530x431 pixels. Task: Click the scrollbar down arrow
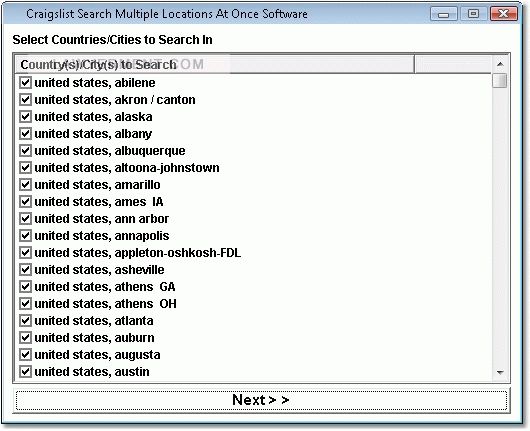pyautogui.click(x=500, y=373)
